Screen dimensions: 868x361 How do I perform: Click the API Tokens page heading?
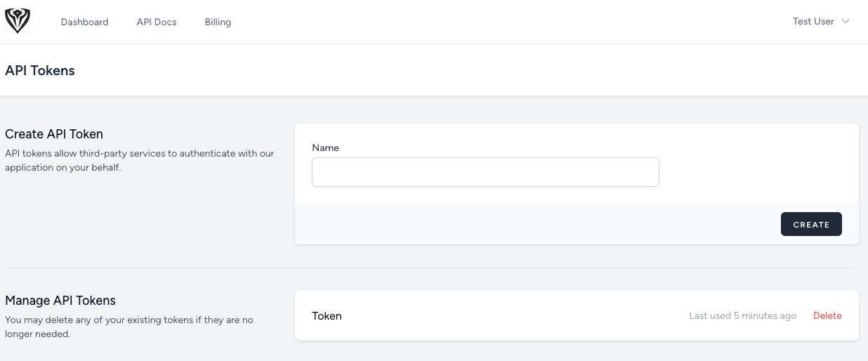pyautogui.click(x=40, y=70)
